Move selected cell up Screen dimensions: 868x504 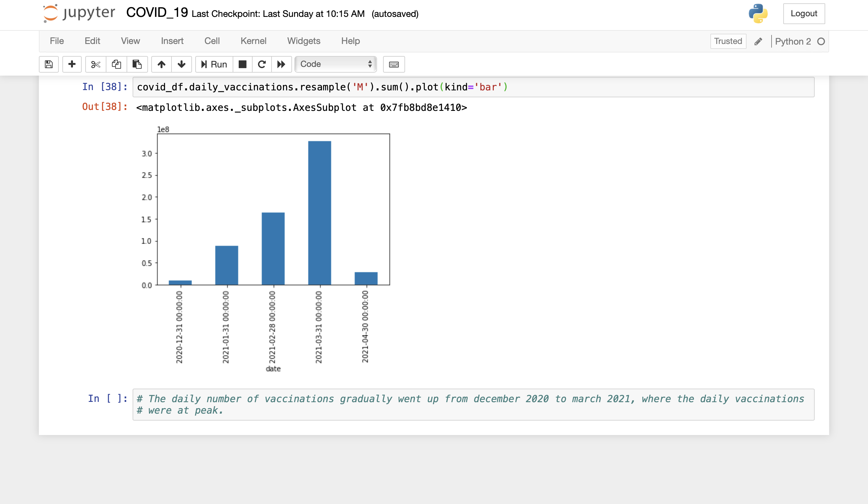coord(162,64)
